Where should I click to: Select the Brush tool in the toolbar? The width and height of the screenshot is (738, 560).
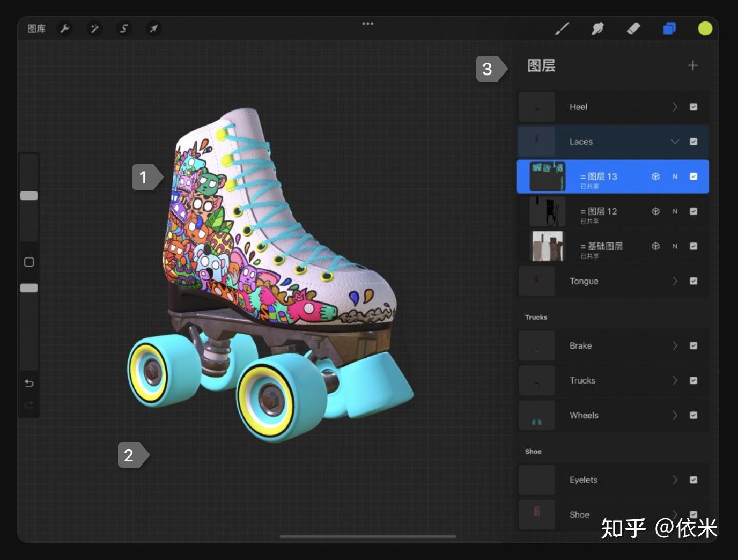click(562, 28)
